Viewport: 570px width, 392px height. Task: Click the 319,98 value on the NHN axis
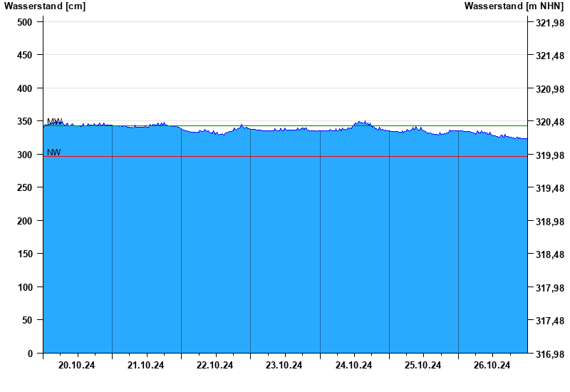tap(549, 155)
